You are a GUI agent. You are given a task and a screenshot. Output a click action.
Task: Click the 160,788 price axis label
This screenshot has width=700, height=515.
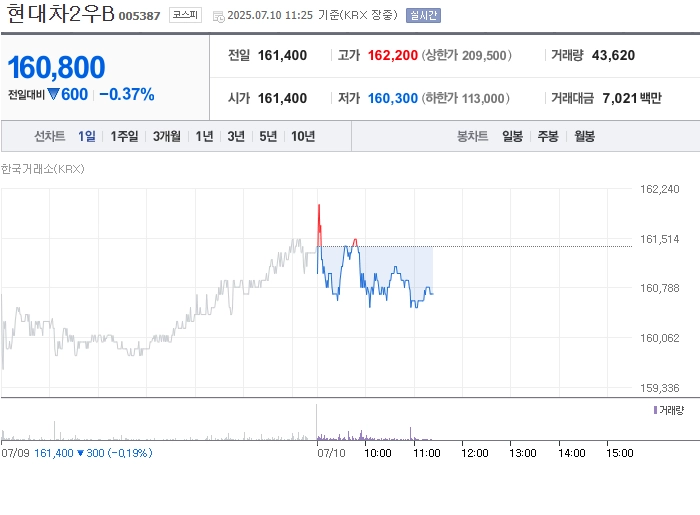pos(659,288)
